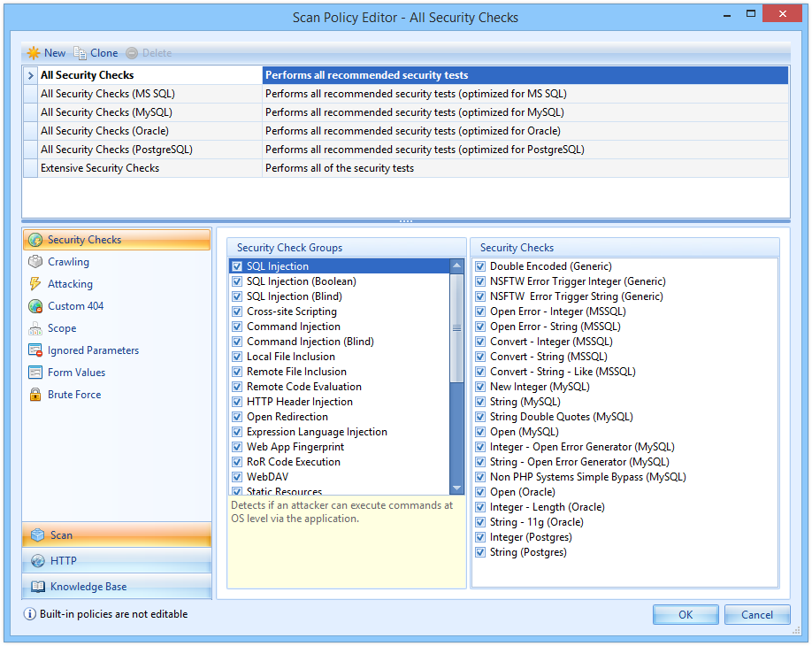Toggle the Integer (Postgres) security check

pyautogui.click(x=479, y=536)
